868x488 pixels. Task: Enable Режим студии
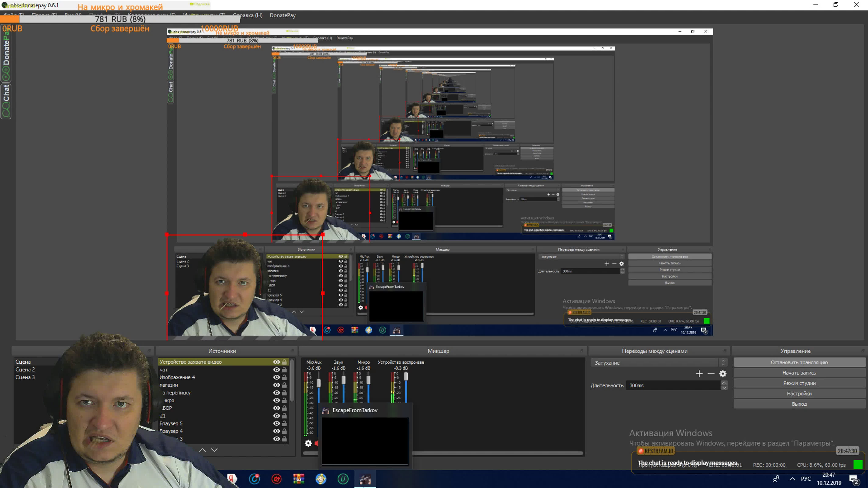[799, 383]
